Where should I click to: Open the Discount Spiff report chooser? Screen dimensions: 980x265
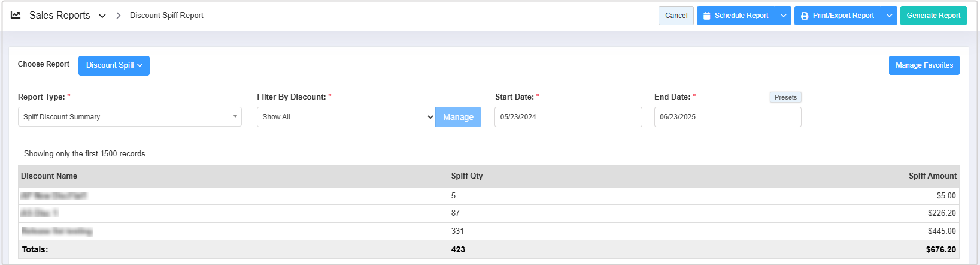coord(114,65)
